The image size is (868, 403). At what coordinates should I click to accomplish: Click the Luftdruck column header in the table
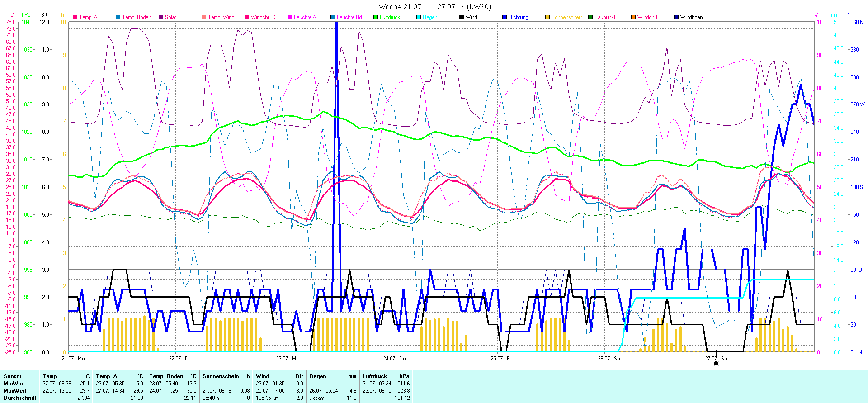(375, 376)
